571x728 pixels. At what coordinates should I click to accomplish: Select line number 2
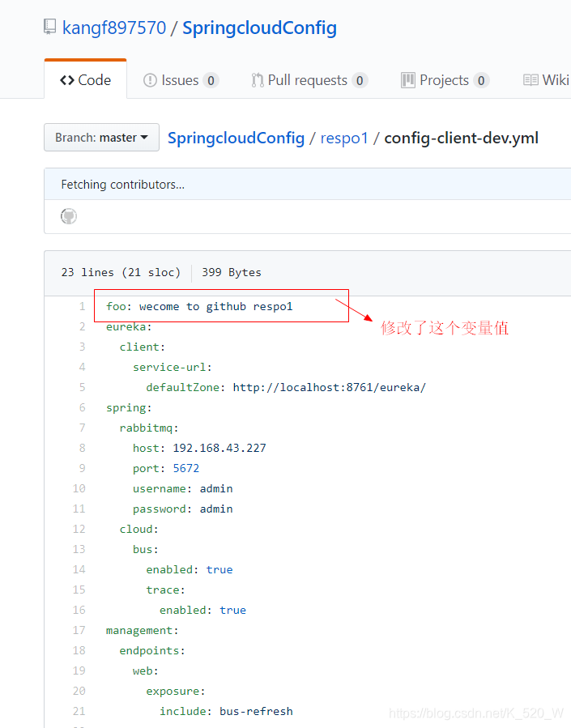coord(82,327)
